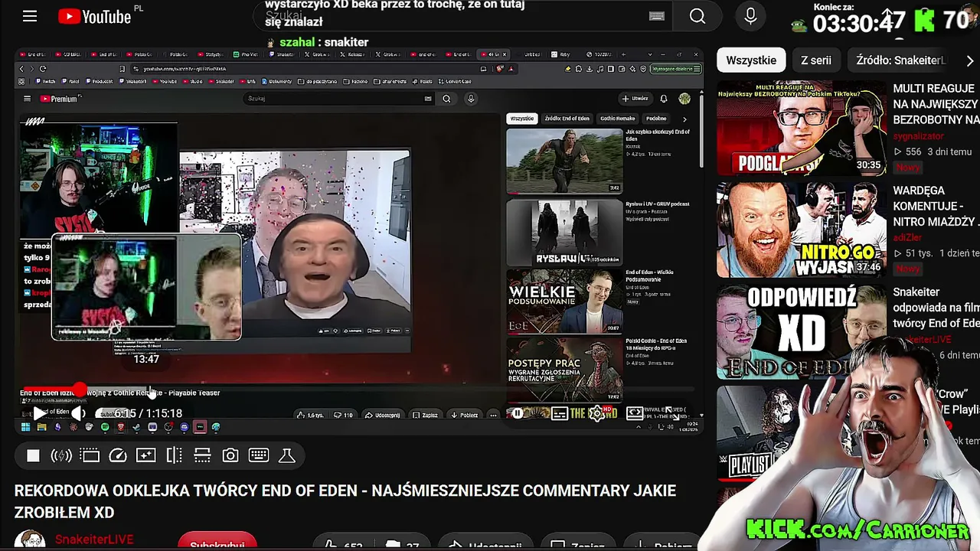Click the vertical split icon in the overlay toolbar
This screenshot has height=551, width=980.
click(x=174, y=456)
